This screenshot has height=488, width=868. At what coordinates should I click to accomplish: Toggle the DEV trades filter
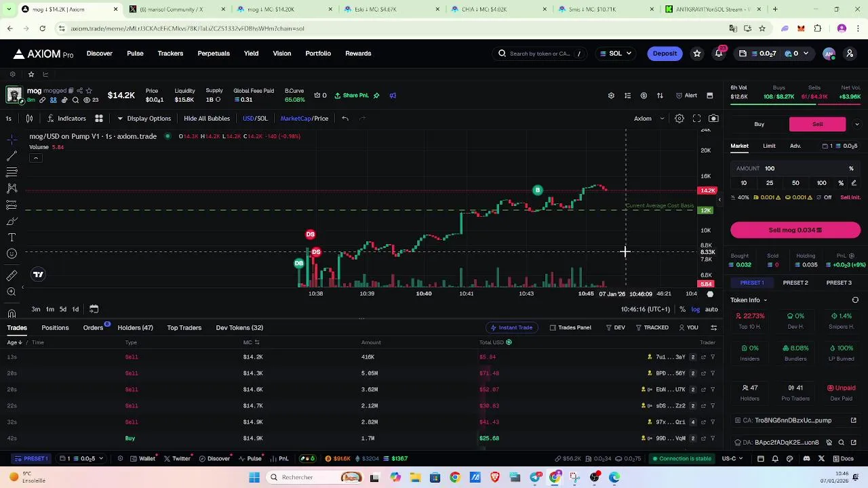pos(615,328)
